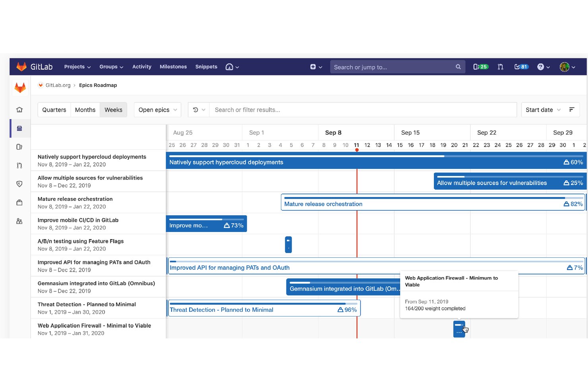The image size is (588, 392).
Task: Focus the Search or filter results field
Action: [x=363, y=110]
